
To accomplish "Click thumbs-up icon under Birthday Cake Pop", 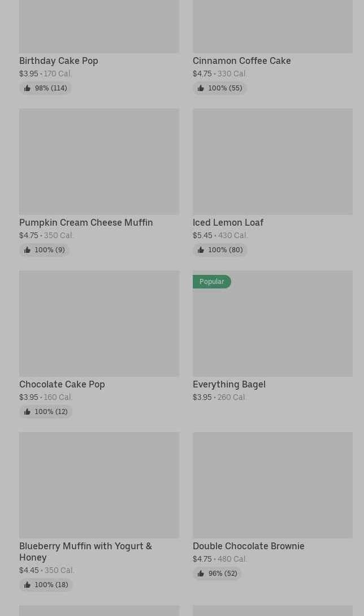I will point(27,88).
